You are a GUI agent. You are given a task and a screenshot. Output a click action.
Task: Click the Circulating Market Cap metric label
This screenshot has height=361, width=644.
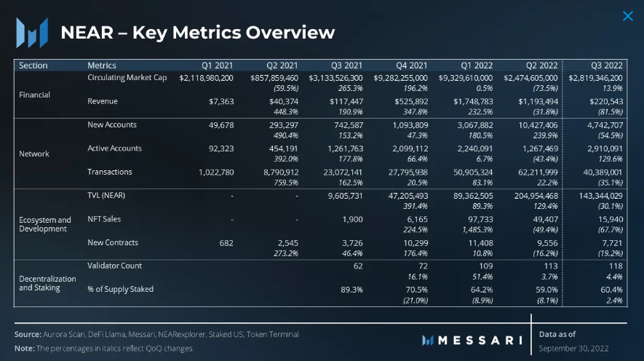127,78
